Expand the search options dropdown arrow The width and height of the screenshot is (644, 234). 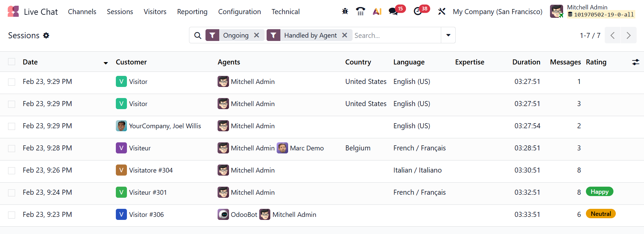pyautogui.click(x=448, y=35)
